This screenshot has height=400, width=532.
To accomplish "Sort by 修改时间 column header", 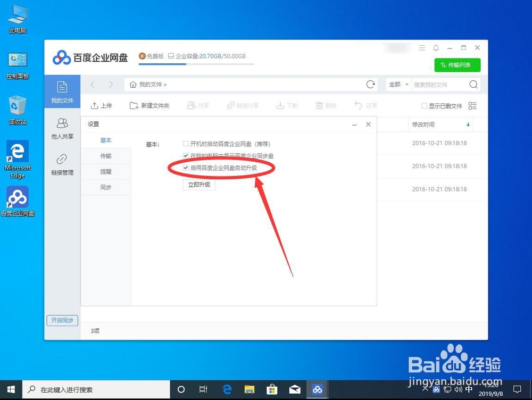I will click(423, 124).
